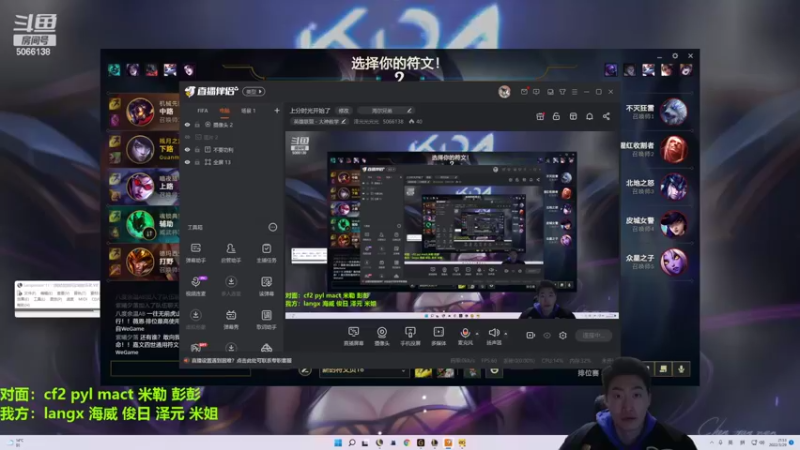
Task: Add a 多媒体 multimedia source
Action: tap(438, 336)
